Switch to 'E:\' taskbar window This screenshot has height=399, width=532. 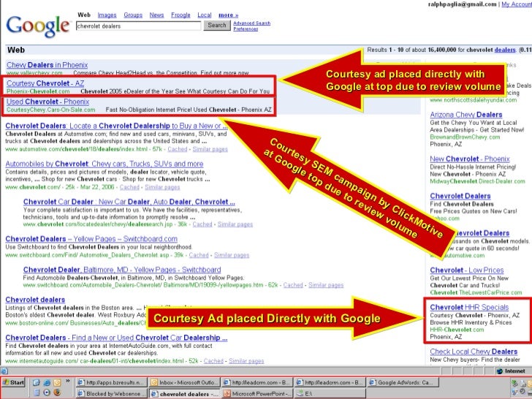330,394
